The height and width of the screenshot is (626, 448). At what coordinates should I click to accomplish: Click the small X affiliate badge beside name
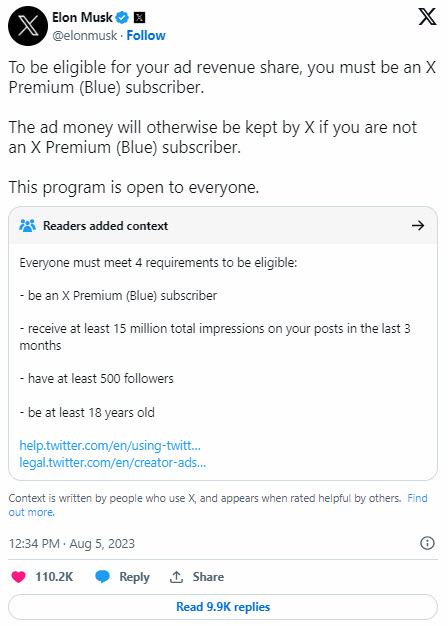click(139, 18)
